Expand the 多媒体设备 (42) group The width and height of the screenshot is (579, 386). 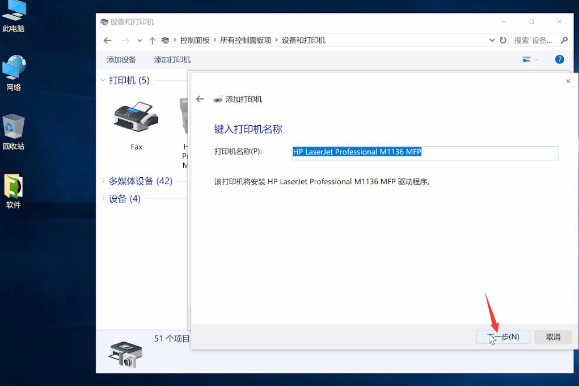pyautogui.click(x=103, y=181)
